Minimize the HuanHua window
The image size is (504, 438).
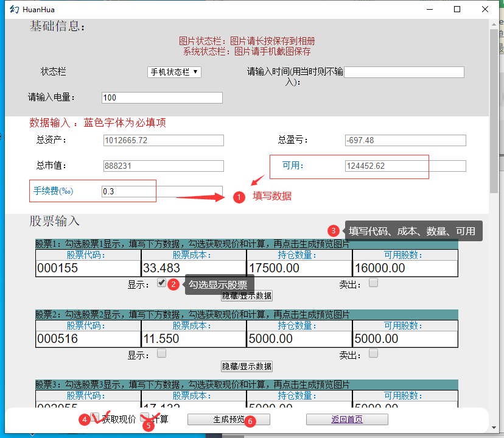point(430,9)
